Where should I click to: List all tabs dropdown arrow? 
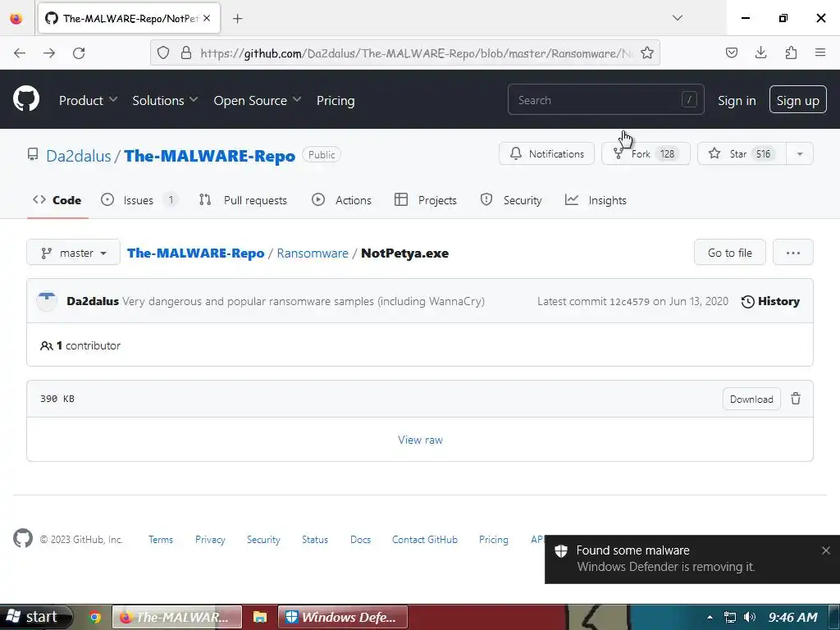pos(677,18)
